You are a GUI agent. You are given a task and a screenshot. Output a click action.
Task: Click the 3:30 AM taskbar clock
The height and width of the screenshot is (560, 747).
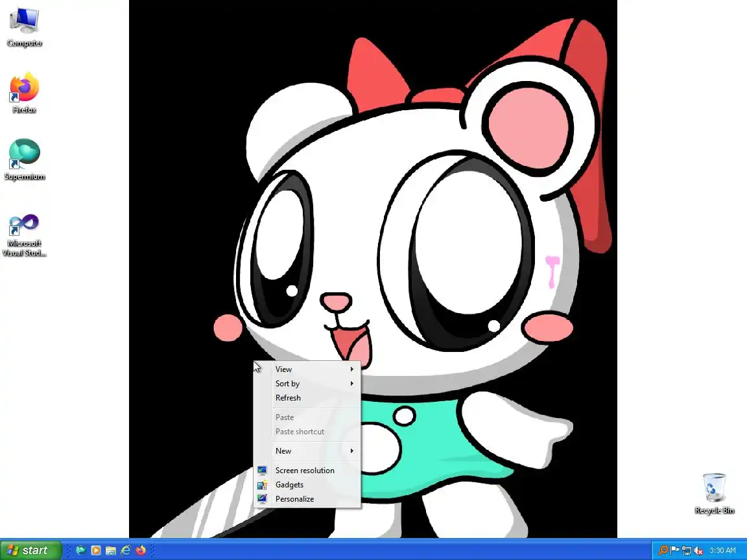point(722,550)
